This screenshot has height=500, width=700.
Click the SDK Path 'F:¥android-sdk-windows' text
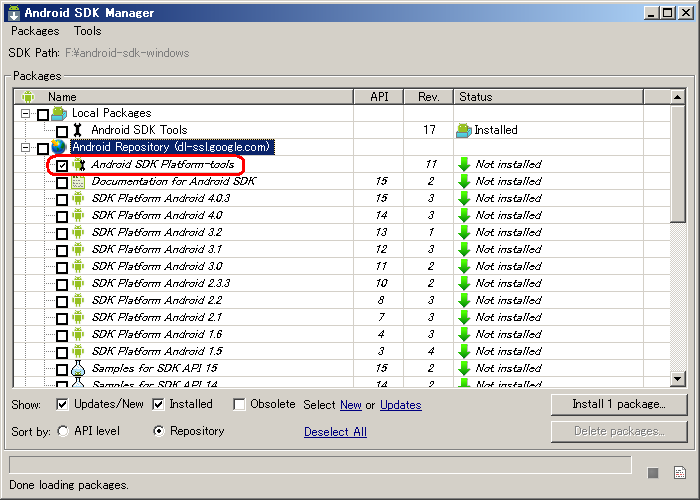coord(127,53)
